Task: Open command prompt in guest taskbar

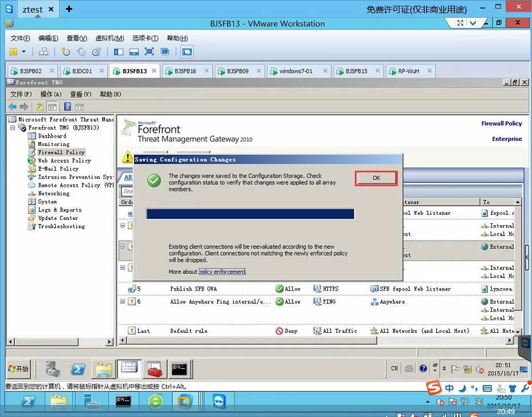Action: pyautogui.click(x=179, y=369)
